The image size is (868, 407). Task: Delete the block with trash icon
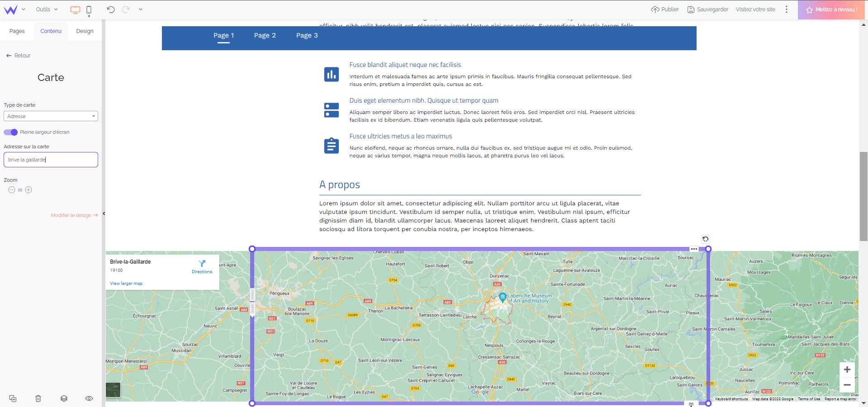point(38,398)
